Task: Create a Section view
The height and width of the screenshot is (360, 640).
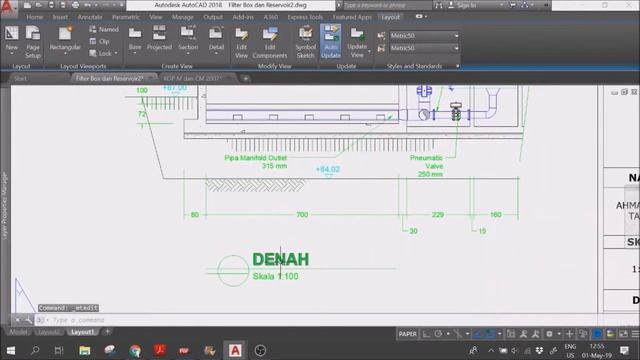Action: 188,40
